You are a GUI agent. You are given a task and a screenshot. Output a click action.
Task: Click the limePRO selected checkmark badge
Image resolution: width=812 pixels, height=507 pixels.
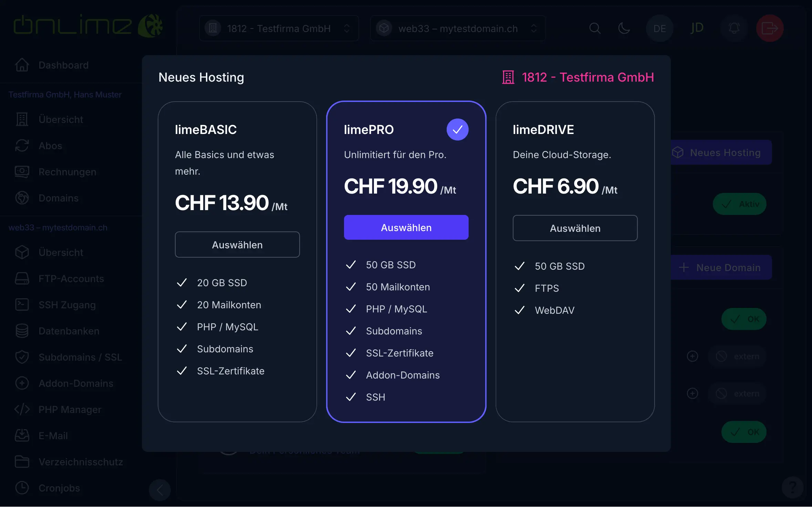click(x=457, y=130)
